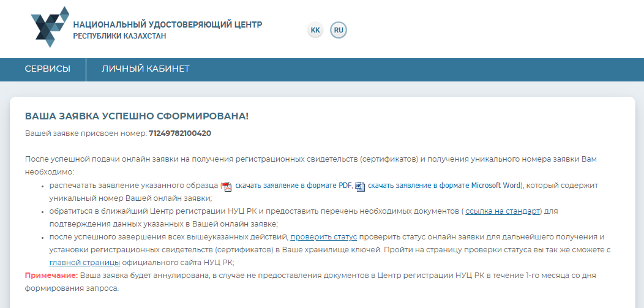Click the red PDF file icon
Screen dimensions: 644x308
click(227, 186)
